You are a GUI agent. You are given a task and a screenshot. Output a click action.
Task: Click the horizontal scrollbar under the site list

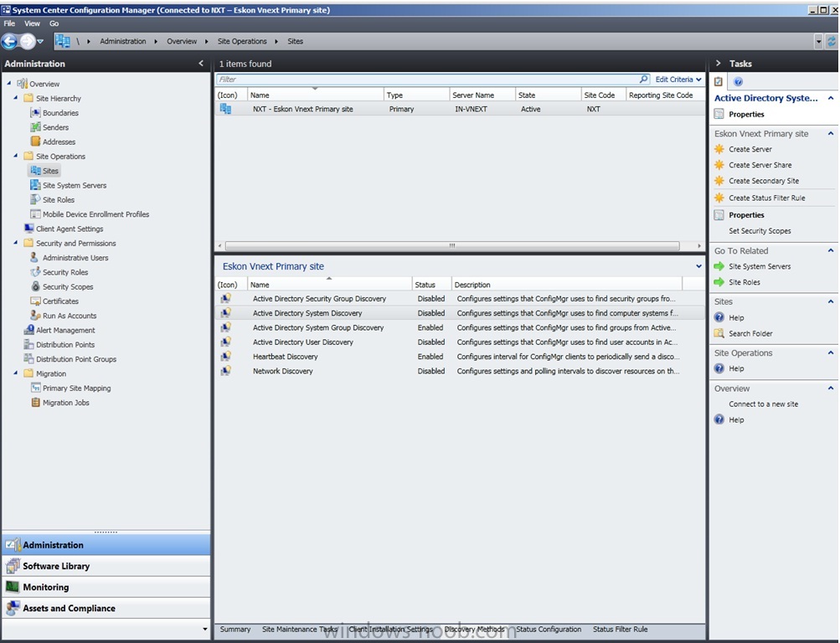click(x=453, y=245)
